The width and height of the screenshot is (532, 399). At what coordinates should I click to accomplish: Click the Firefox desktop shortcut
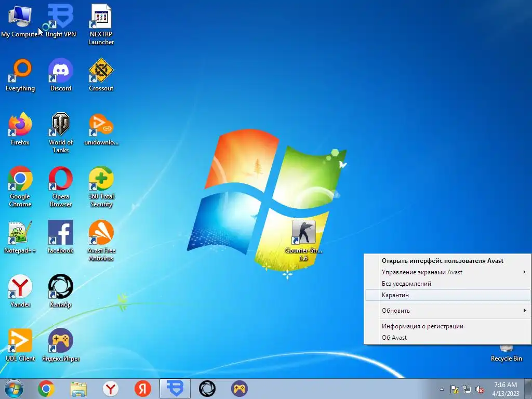tap(20, 129)
